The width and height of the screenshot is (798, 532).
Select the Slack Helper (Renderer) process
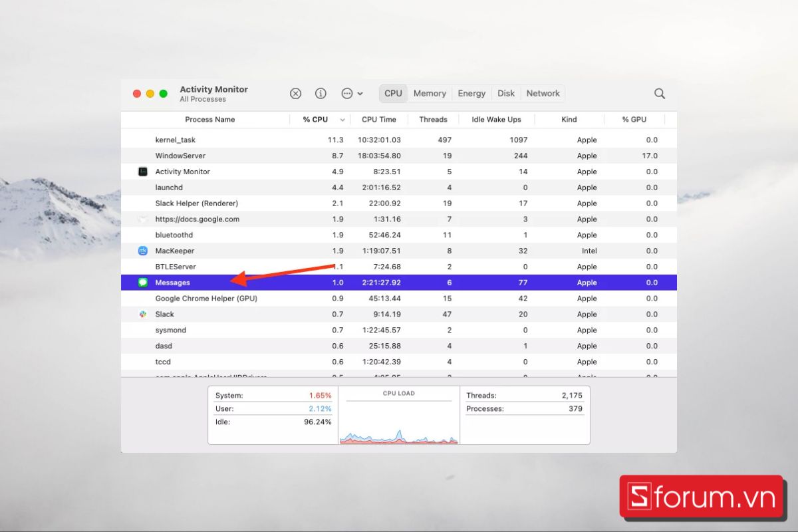196,203
